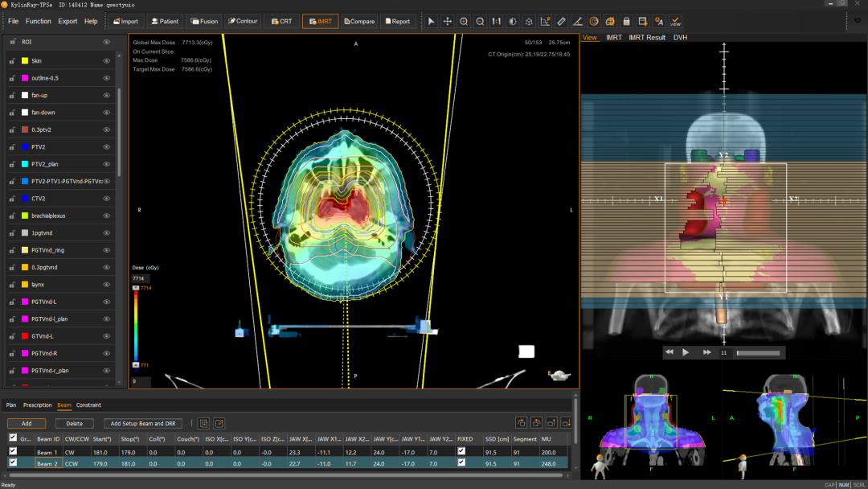Click the zoom out magnifier icon
The image size is (868, 489).
pos(480,21)
